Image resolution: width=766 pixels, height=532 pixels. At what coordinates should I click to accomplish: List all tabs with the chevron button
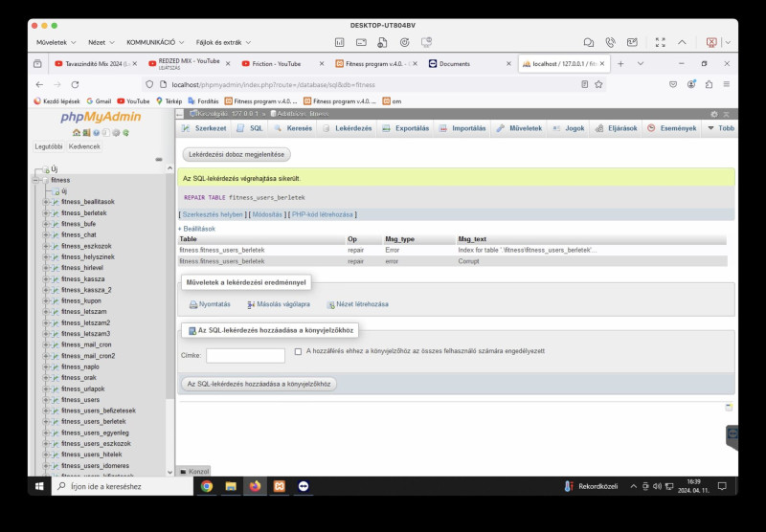click(x=641, y=64)
